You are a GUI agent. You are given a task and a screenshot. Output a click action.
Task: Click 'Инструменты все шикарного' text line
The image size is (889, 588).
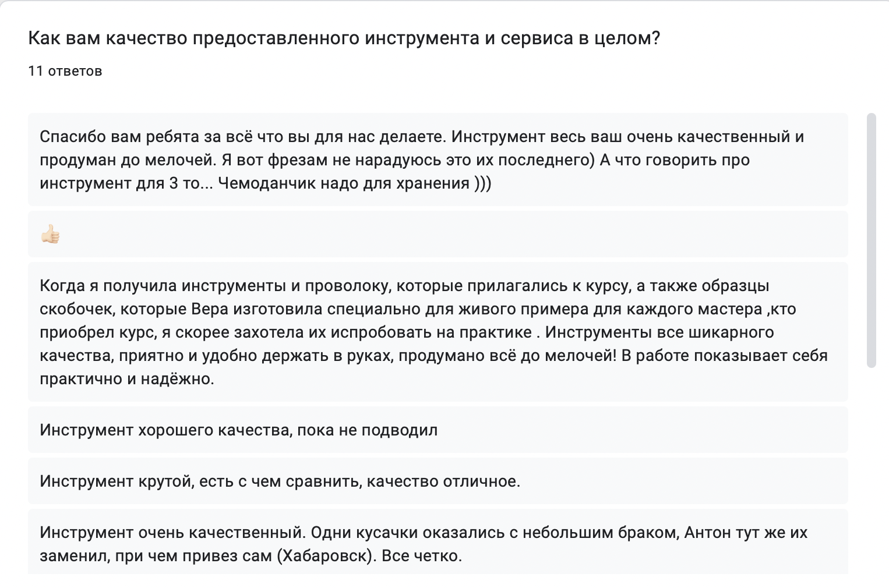(659, 332)
